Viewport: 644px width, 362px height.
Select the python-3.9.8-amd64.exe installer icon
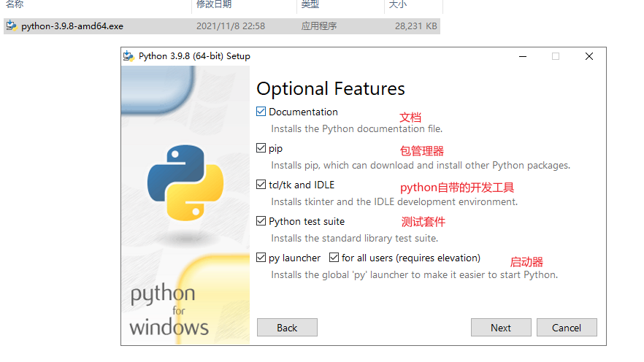click(x=12, y=26)
